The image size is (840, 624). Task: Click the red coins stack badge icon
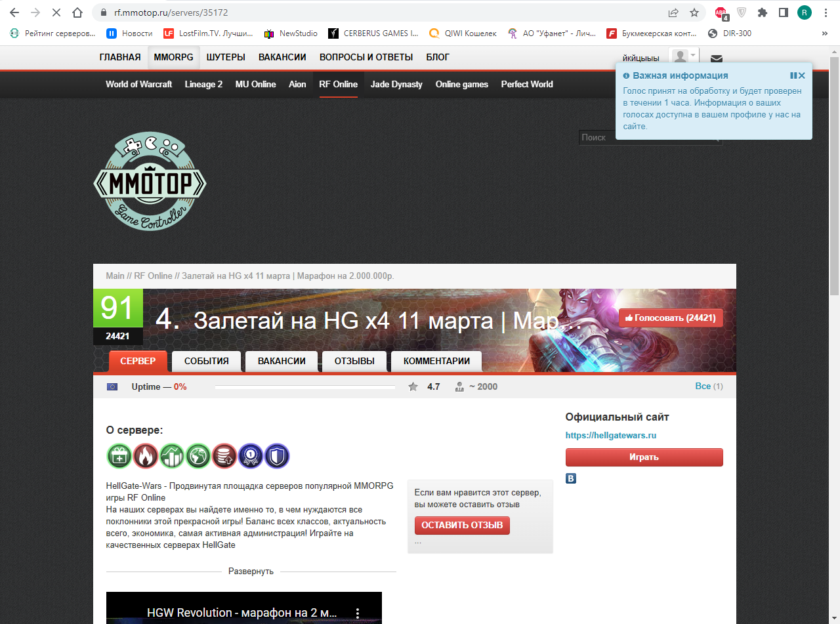(224, 455)
